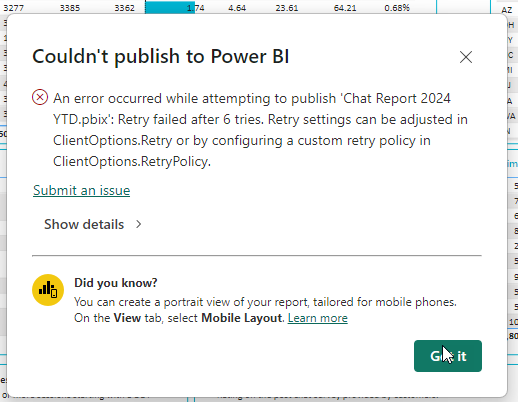Viewport: 518px width, 402px height.
Task: Select the 3385 value in background table
Action: coord(70,8)
